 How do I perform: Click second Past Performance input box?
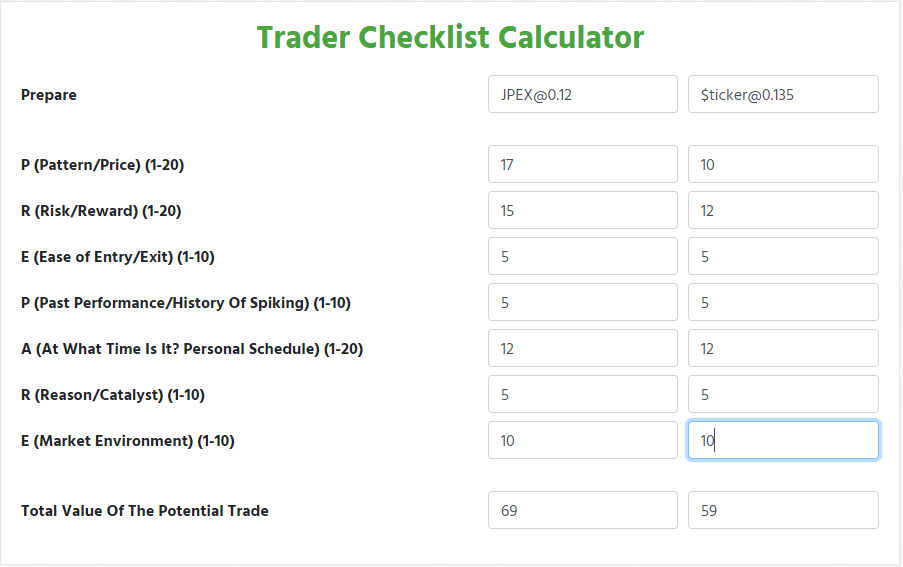783,302
